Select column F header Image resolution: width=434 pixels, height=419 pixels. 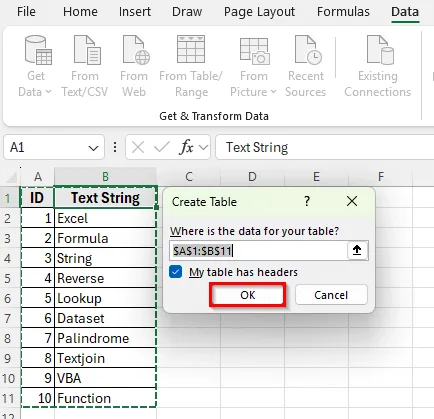point(380,177)
